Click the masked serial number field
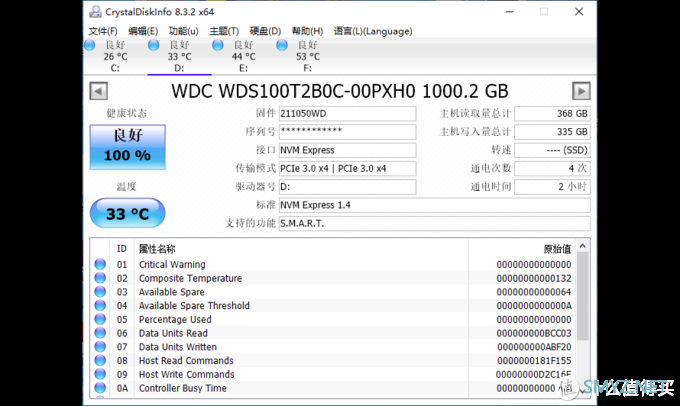 (x=347, y=132)
